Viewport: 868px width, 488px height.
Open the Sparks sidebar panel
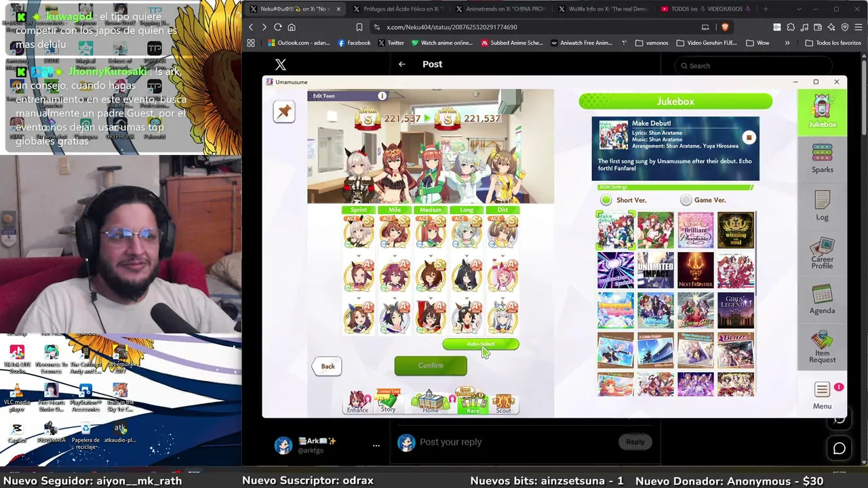[x=822, y=159]
